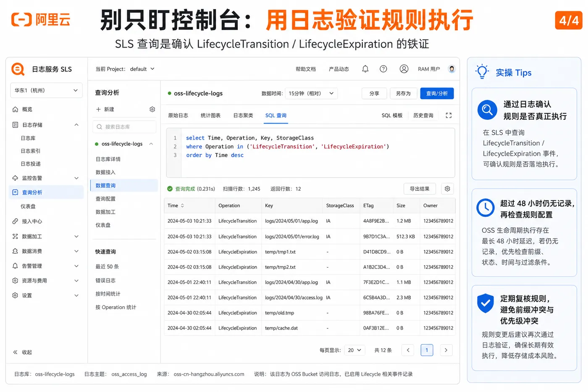Open 仪表盘 under 查询分析 in sidebar

coord(28,206)
